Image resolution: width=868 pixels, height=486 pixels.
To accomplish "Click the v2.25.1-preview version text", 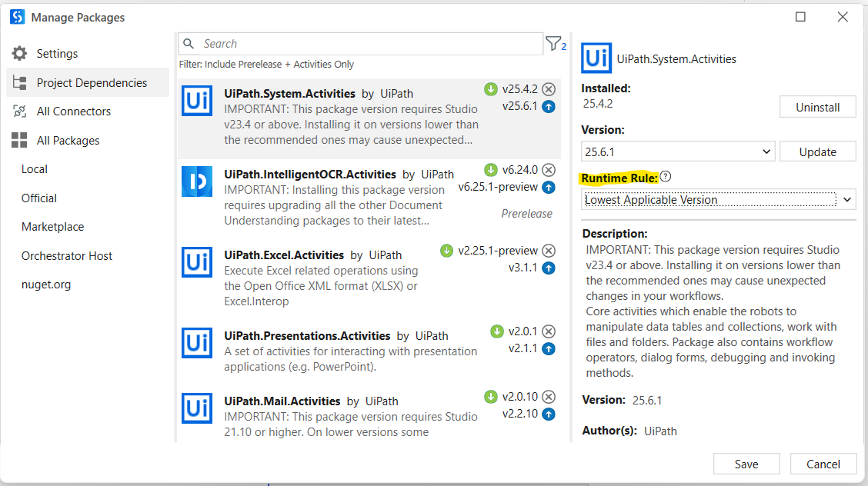I will coord(498,251).
